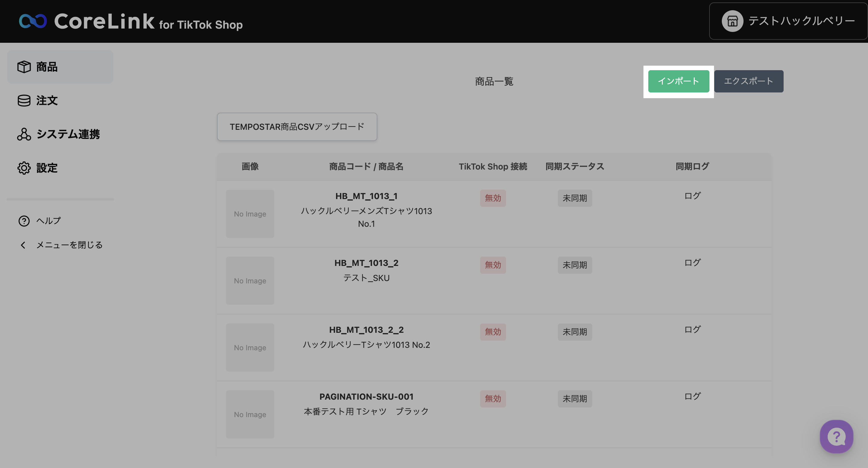The height and width of the screenshot is (468, 868).
Task: Click the settings gear icon
Action: (24, 168)
